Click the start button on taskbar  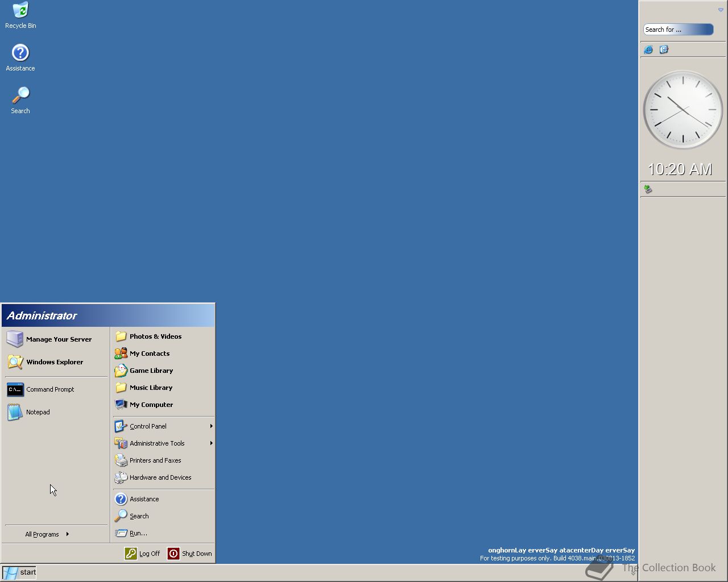(19, 572)
